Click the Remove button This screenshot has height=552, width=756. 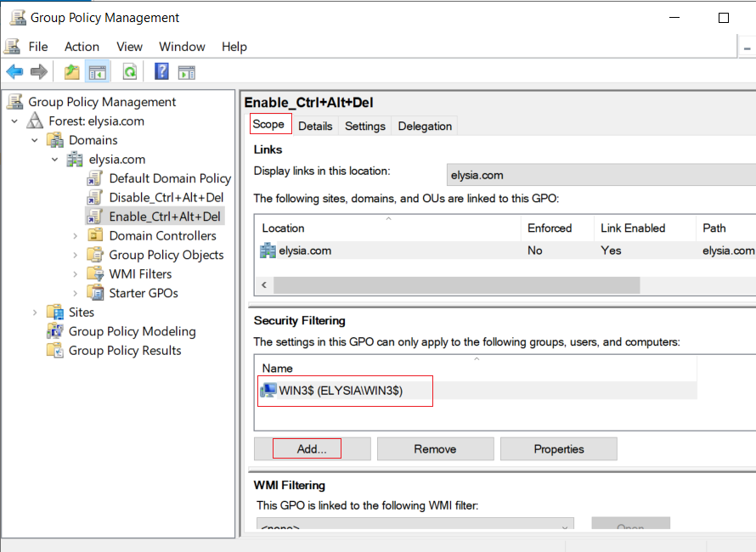coord(435,449)
